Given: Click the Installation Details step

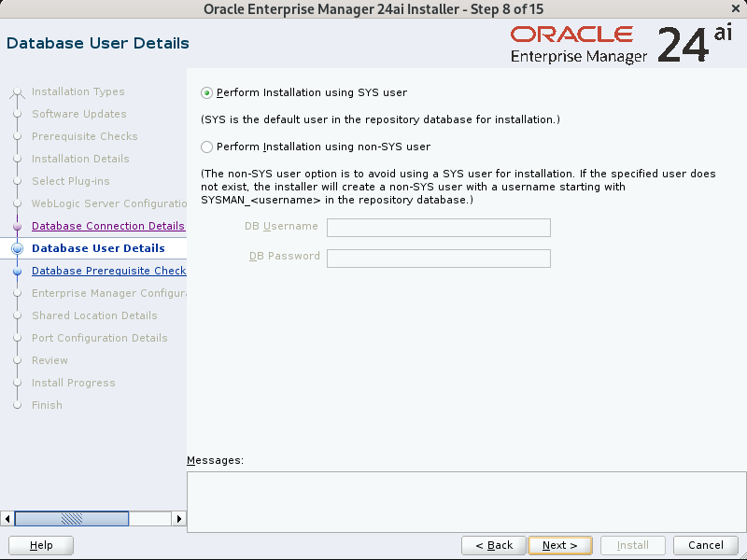Looking at the screenshot, I should (x=80, y=159).
